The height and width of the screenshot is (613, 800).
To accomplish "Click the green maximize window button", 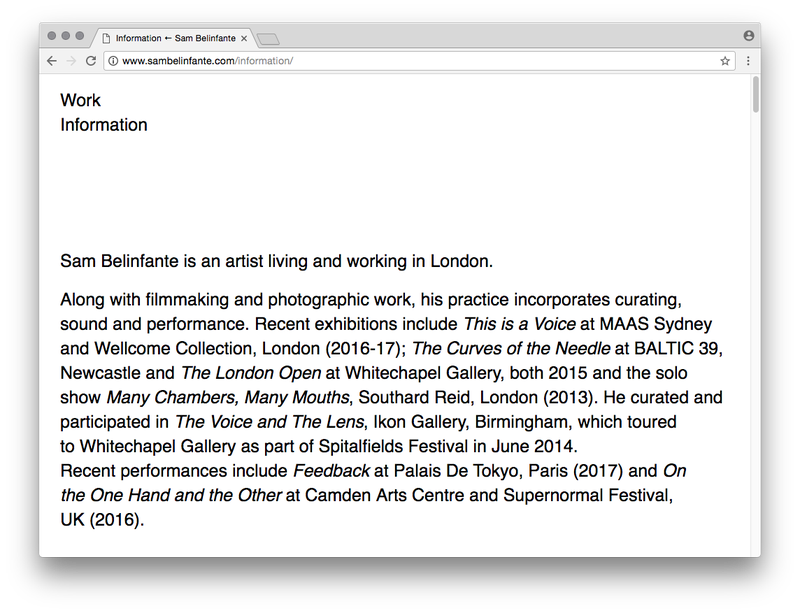I will (80, 36).
